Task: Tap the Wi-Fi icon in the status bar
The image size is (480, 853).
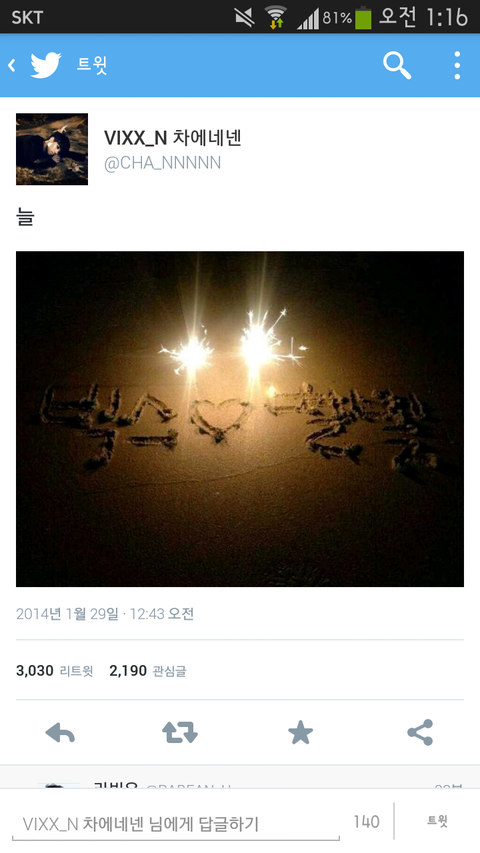Action: (276, 17)
